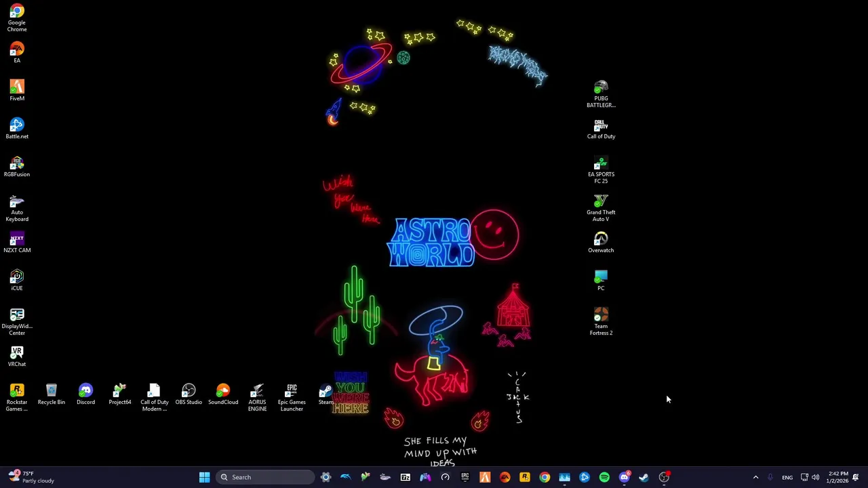This screenshot has height=488, width=868.
Task: Open the Overwatch desktop shortcut
Action: click(601, 243)
